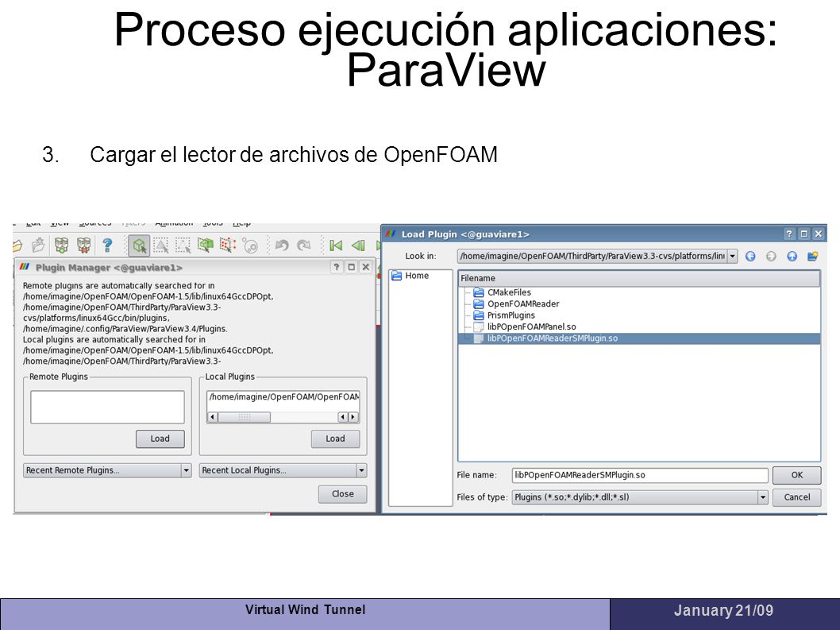Click the greyed forward navigate icon

tap(771, 257)
